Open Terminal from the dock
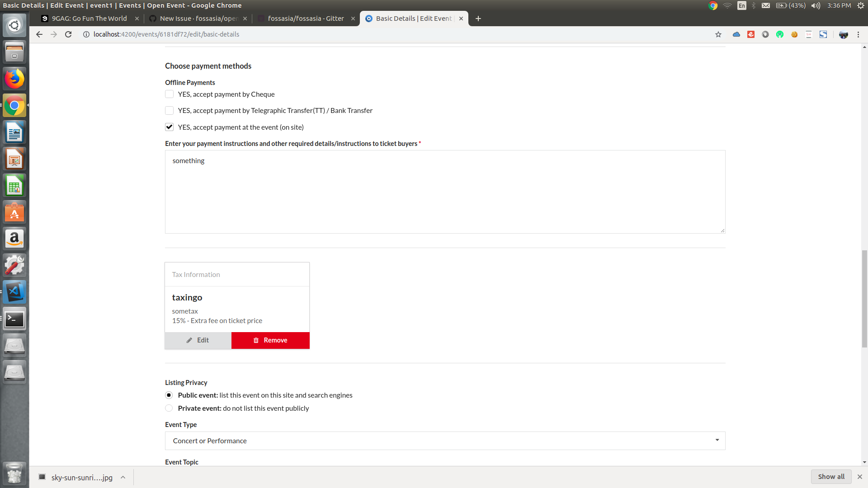This screenshot has width=868, height=488. (14, 319)
